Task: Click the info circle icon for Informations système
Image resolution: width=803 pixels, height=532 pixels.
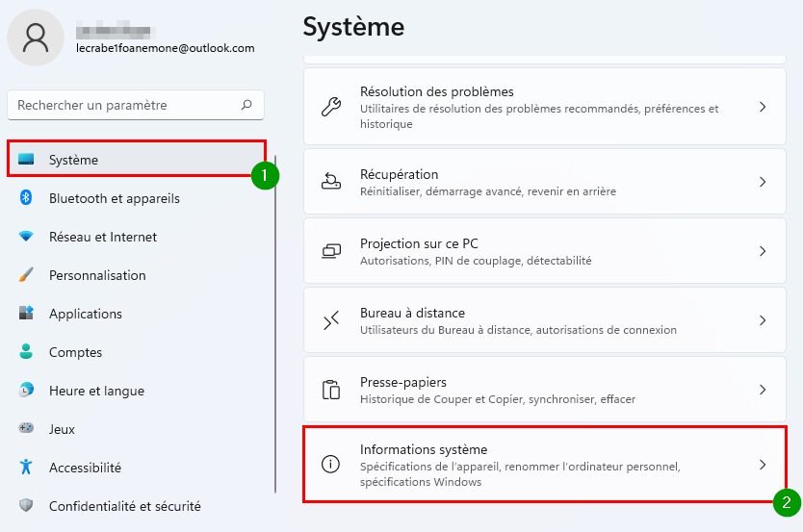Action: click(330, 464)
